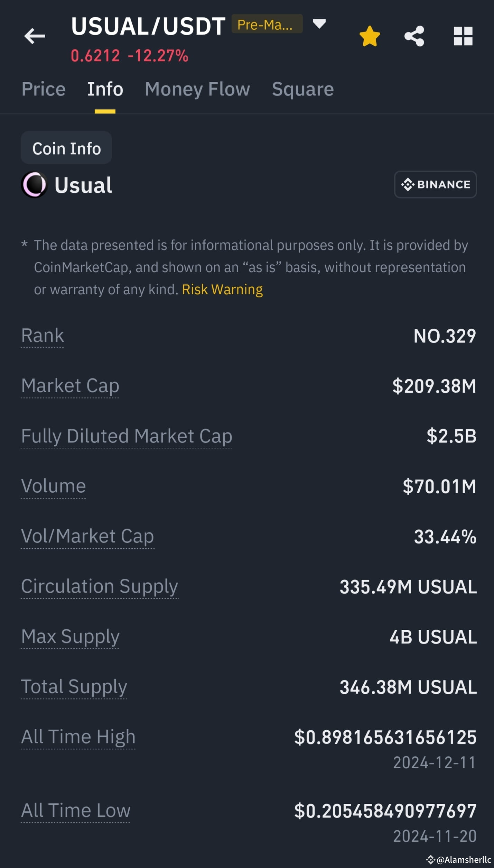The width and height of the screenshot is (494, 868).
Task: Go back using the left arrow icon
Action: click(35, 36)
